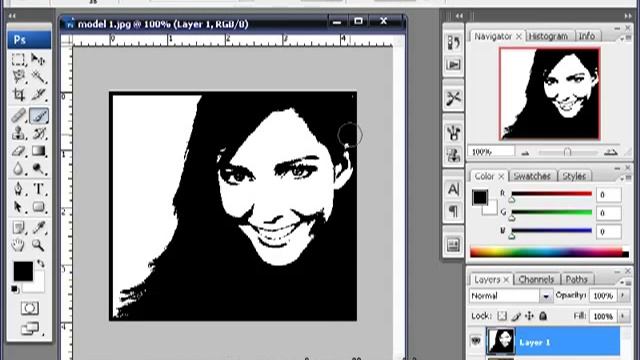The height and width of the screenshot is (360, 640).
Task: Click the color spectrum ramp
Action: pyautogui.click(x=549, y=252)
